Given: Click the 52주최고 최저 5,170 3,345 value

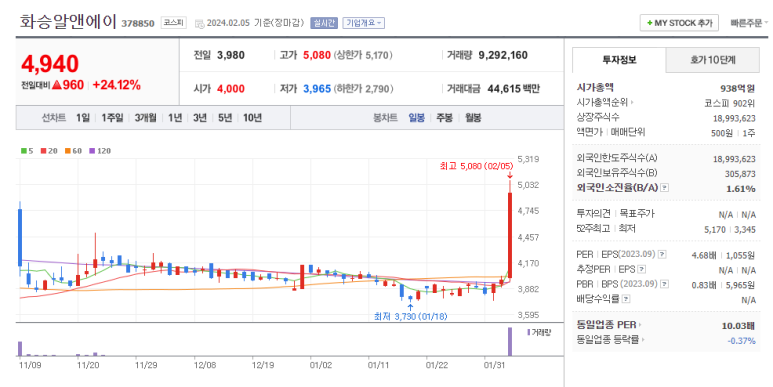Looking at the screenshot, I should click(x=730, y=229).
